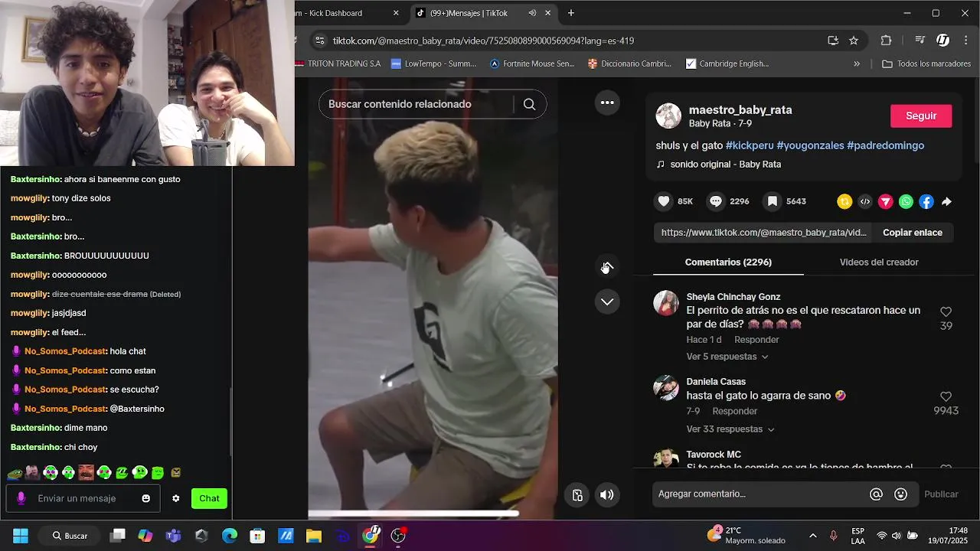The height and width of the screenshot is (551, 980).
Task: Install app icon in the address bar
Action: [x=833, y=41]
